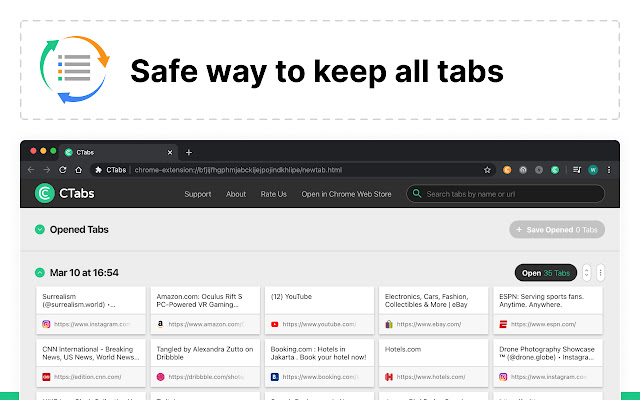Click Open in Chrome Web Store

pyautogui.click(x=346, y=194)
